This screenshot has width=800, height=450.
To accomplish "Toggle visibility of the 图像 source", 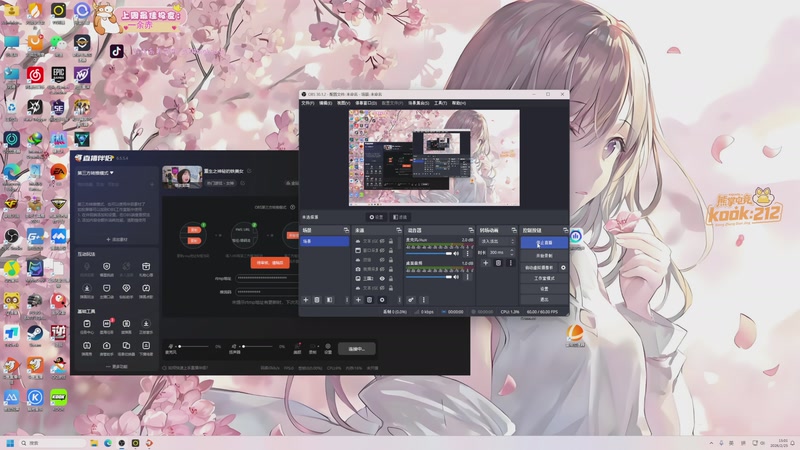I will click(382, 260).
